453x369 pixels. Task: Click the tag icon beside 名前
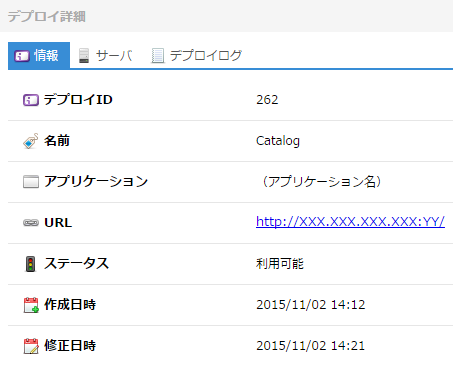pyautogui.click(x=31, y=141)
